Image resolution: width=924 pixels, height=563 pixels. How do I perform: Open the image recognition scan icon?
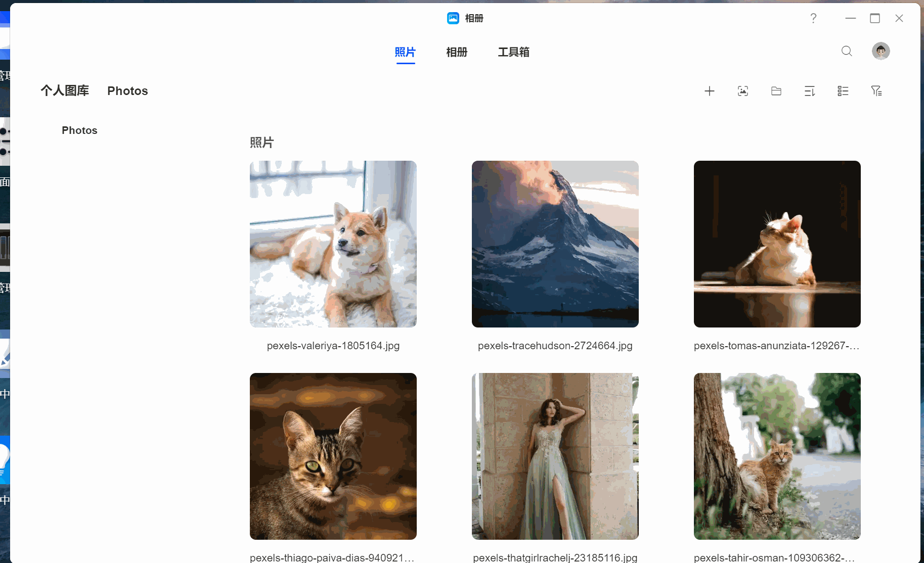tap(743, 91)
